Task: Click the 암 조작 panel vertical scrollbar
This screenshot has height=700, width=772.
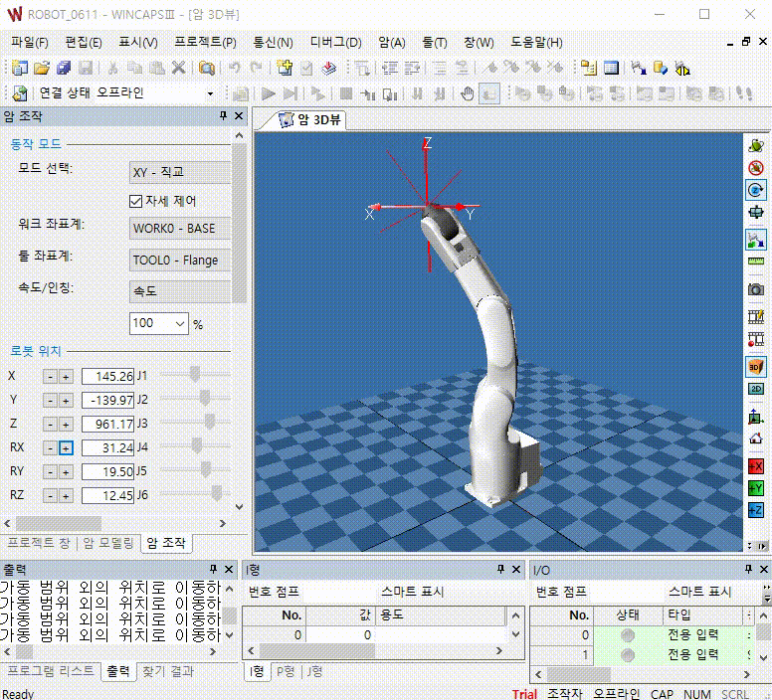Action: click(x=240, y=222)
